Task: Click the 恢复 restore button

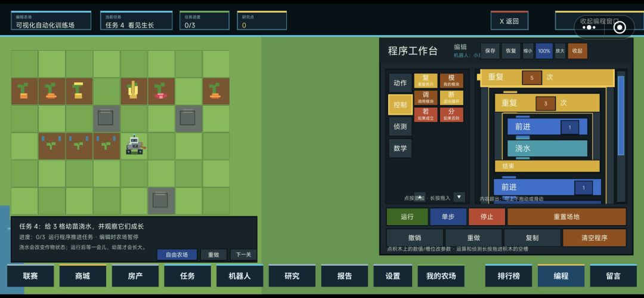Action: pyautogui.click(x=511, y=51)
